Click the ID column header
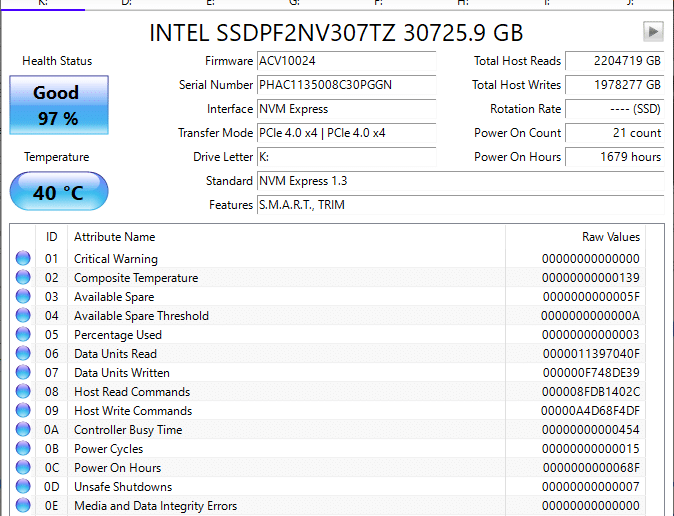 (52, 237)
